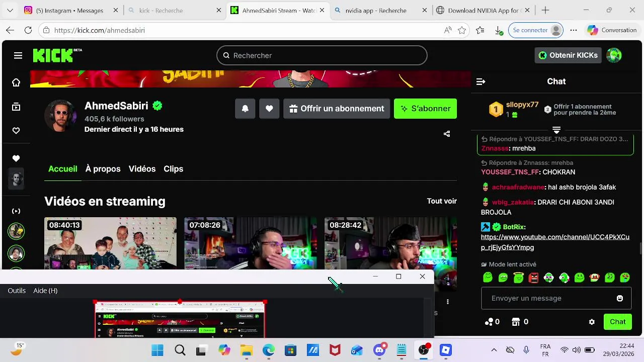Open McAfee from the taskbar
Viewport: 644px width, 362px height.
click(335, 350)
